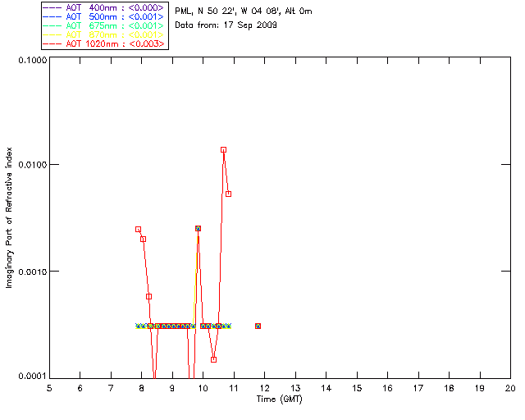Click the x-axis tick label 12
Image resolution: width=525 pixels, height=420 pixels.
(264, 388)
